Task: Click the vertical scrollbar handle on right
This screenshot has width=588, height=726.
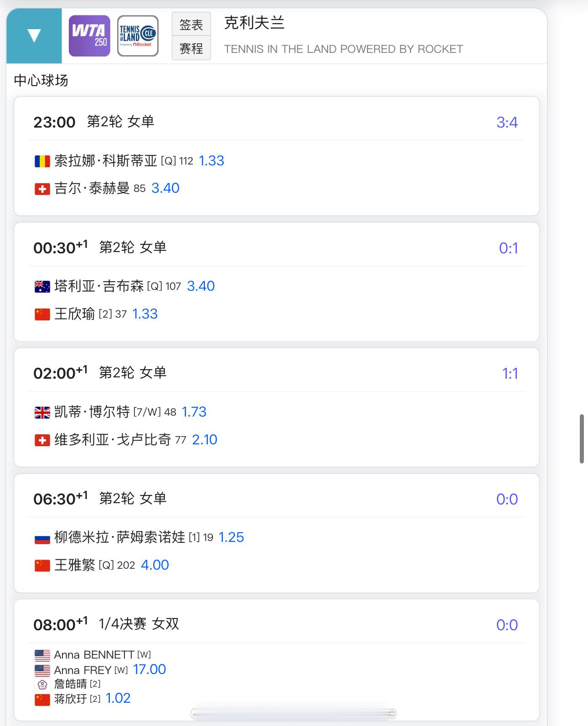Action: pyautogui.click(x=582, y=439)
